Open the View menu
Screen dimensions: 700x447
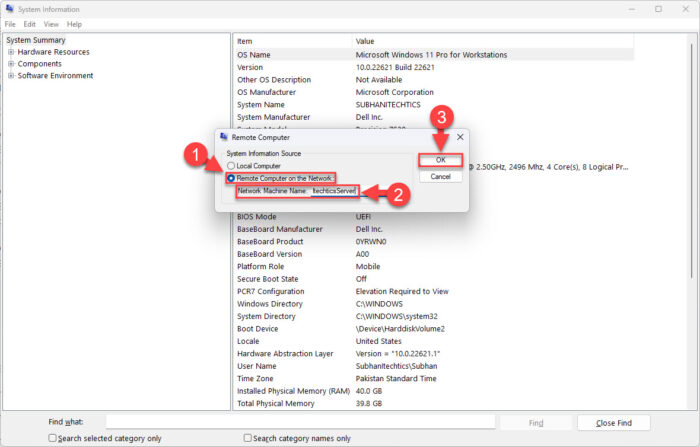51,24
